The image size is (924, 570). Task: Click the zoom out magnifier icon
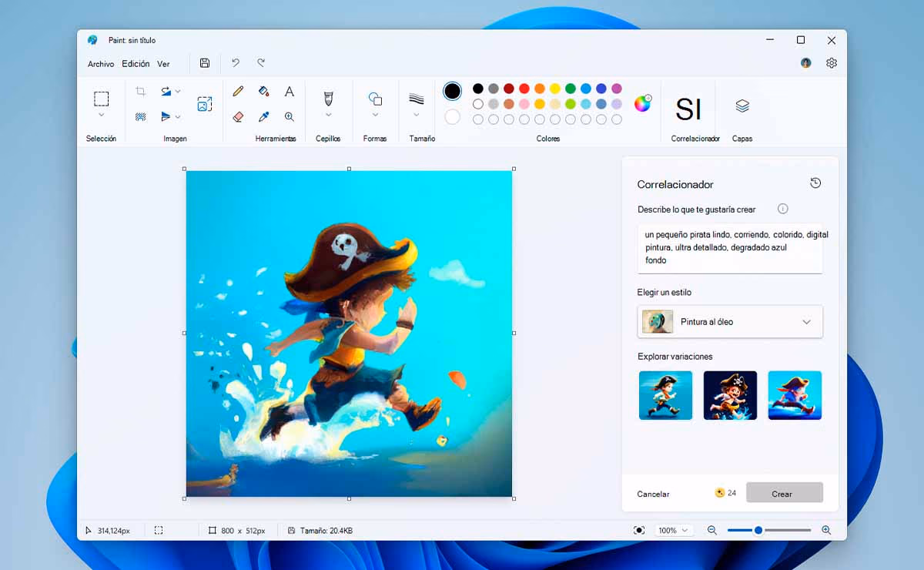711,530
